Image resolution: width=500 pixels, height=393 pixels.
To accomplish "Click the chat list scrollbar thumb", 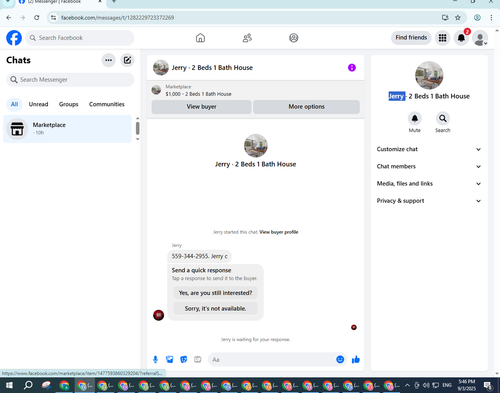I will (137, 128).
